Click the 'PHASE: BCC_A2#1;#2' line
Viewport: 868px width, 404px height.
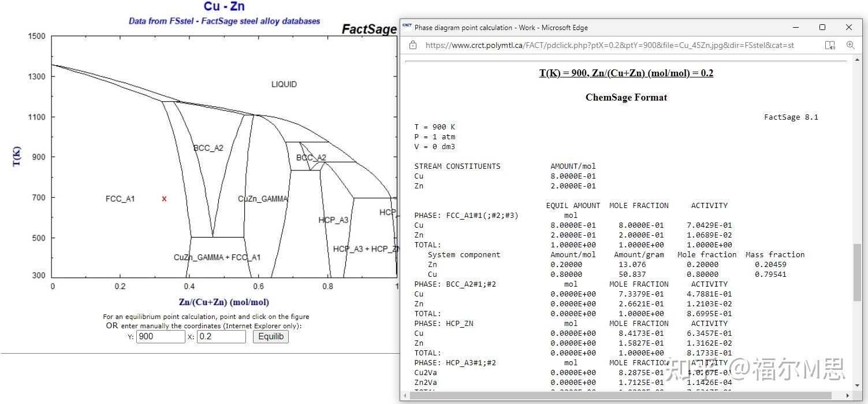pos(455,284)
